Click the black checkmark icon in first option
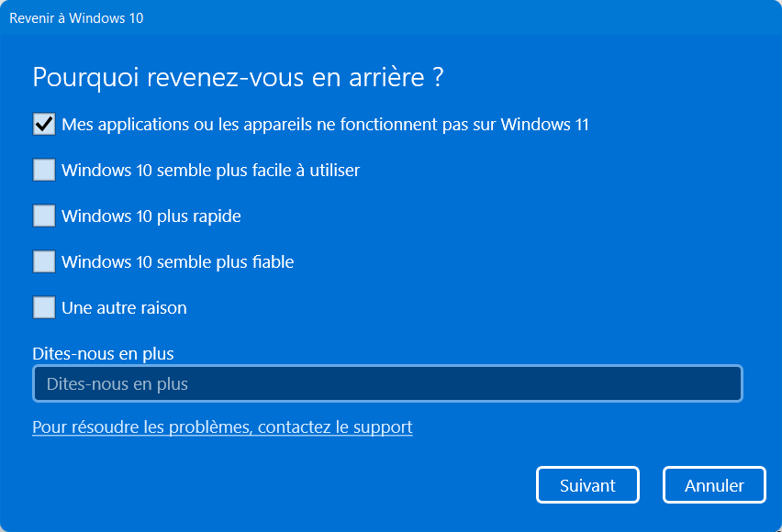Screen dimensions: 782x532 coord(44,124)
